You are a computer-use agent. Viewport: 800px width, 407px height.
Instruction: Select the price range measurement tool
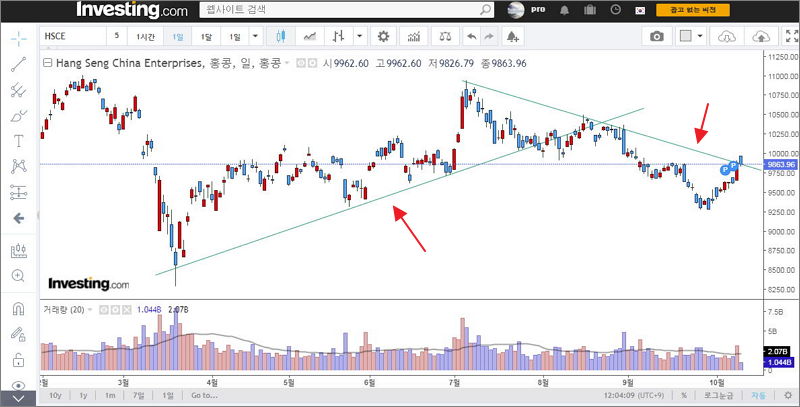[x=18, y=192]
